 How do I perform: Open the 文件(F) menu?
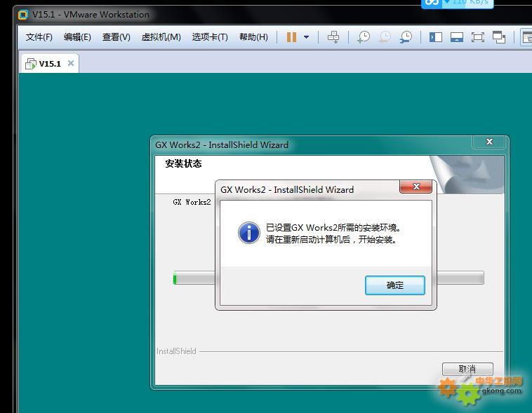pos(39,37)
